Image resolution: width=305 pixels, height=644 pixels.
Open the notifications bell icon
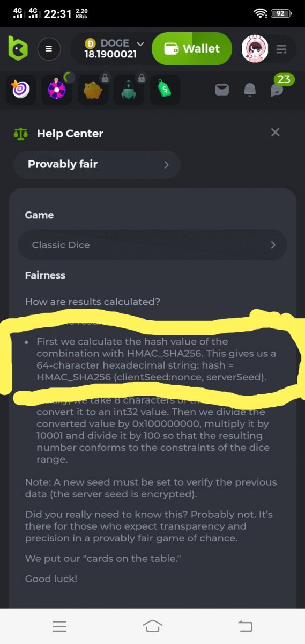point(250,90)
